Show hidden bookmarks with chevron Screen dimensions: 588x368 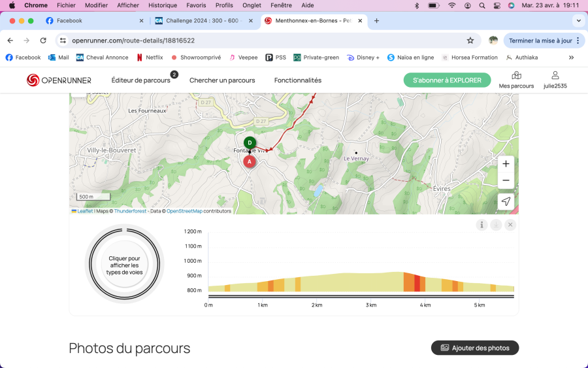pos(572,58)
